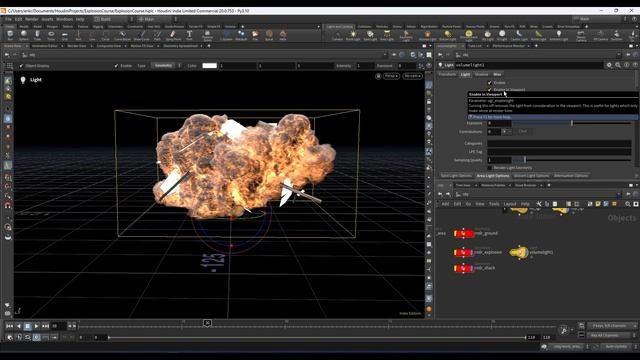Create a Distant Light from the shelf

pos(448,36)
